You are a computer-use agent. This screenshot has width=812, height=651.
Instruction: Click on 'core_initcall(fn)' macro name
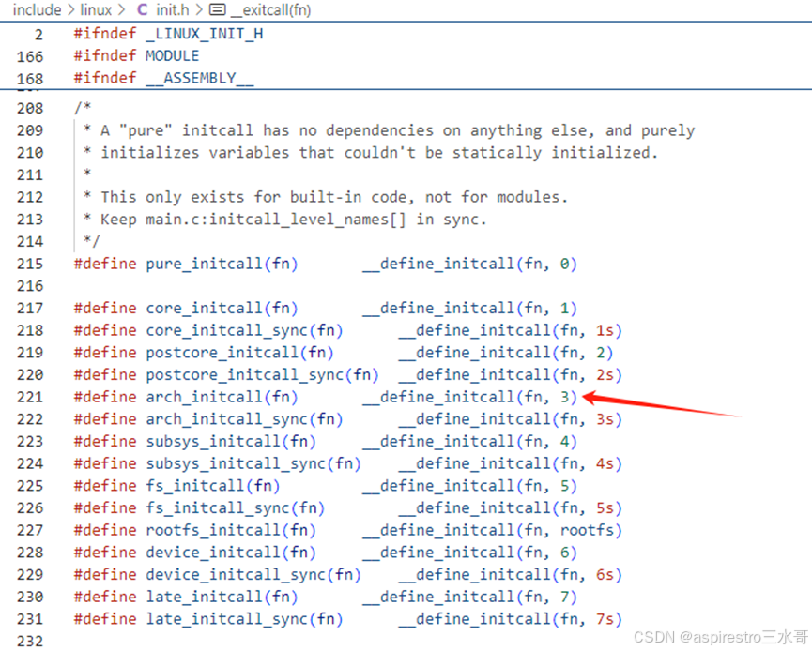[x=222, y=309]
